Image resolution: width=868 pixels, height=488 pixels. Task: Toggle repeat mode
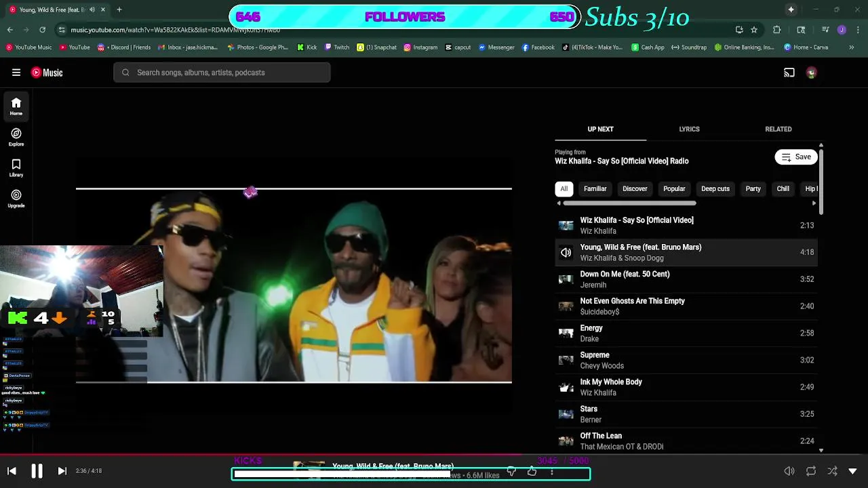(x=811, y=471)
